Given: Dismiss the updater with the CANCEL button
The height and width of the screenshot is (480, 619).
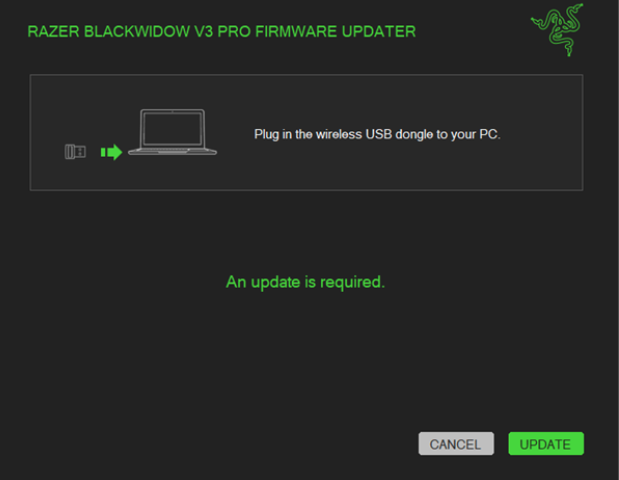Looking at the screenshot, I should point(456,443).
